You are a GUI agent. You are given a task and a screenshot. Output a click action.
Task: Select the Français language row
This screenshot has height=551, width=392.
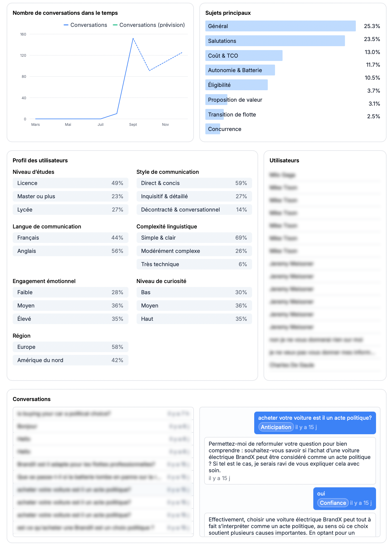click(x=70, y=238)
